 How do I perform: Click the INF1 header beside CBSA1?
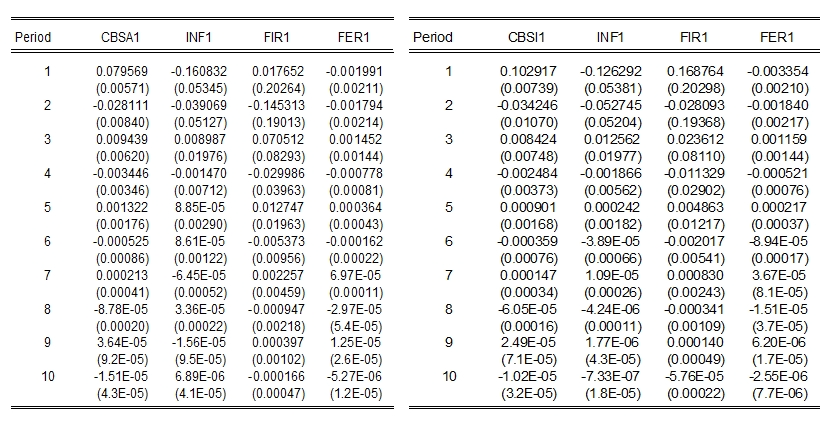tap(201, 38)
